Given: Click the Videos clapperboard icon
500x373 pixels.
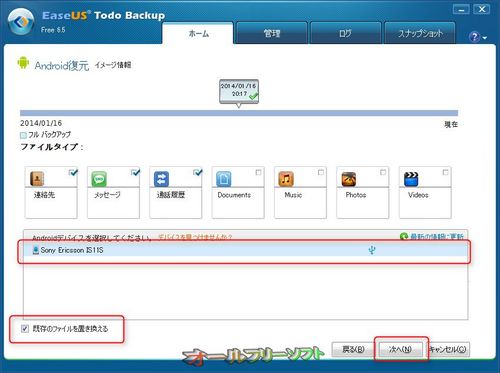Looking at the screenshot, I should pyautogui.click(x=411, y=179).
